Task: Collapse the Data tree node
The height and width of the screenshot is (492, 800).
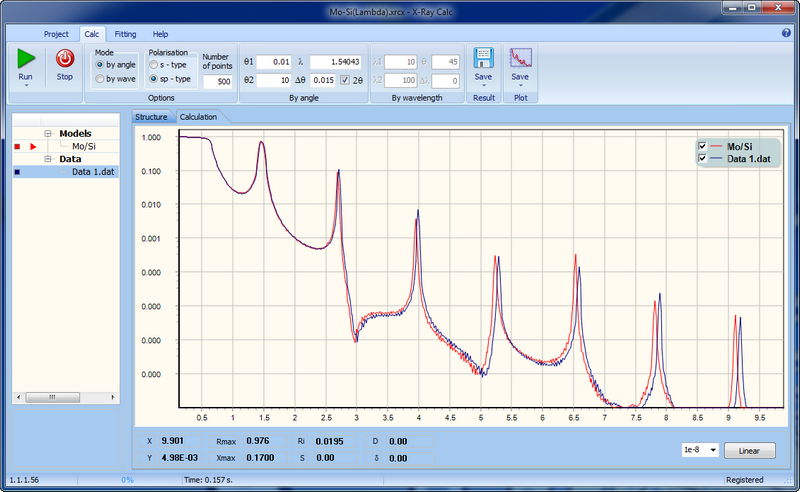Action: pos(48,159)
